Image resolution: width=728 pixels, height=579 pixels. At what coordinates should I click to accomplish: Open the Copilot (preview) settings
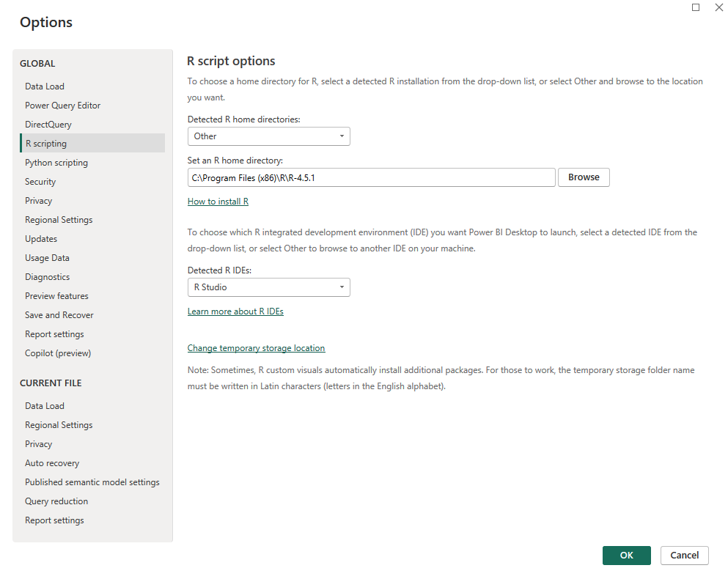click(58, 353)
